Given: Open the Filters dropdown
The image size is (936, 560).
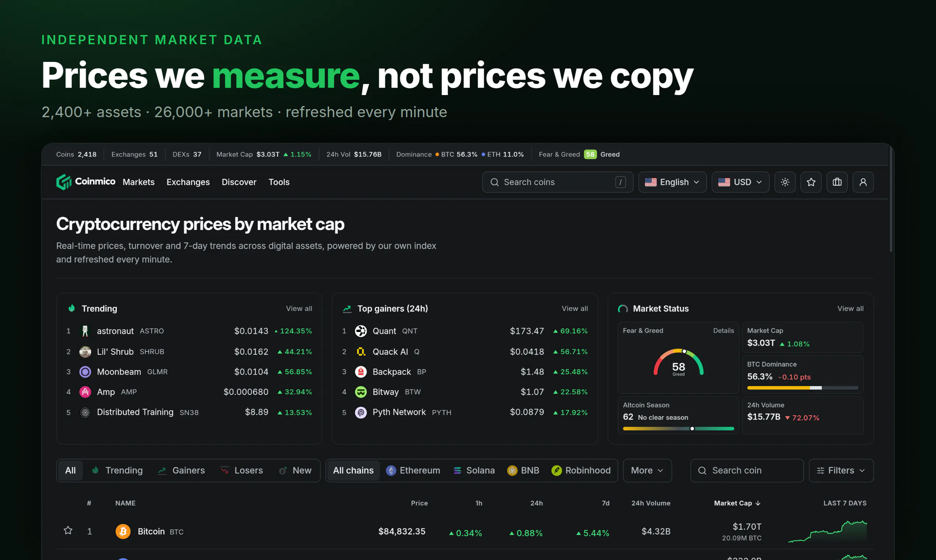Looking at the screenshot, I should click(841, 470).
